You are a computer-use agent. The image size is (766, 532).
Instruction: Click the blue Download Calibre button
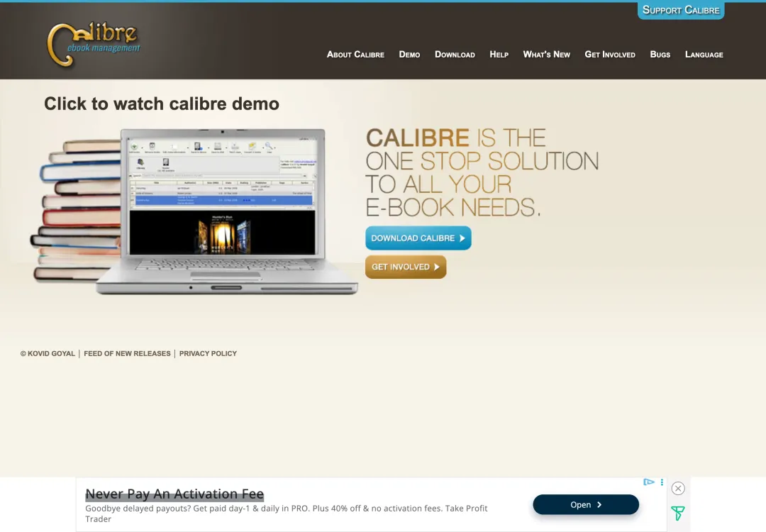coord(418,238)
